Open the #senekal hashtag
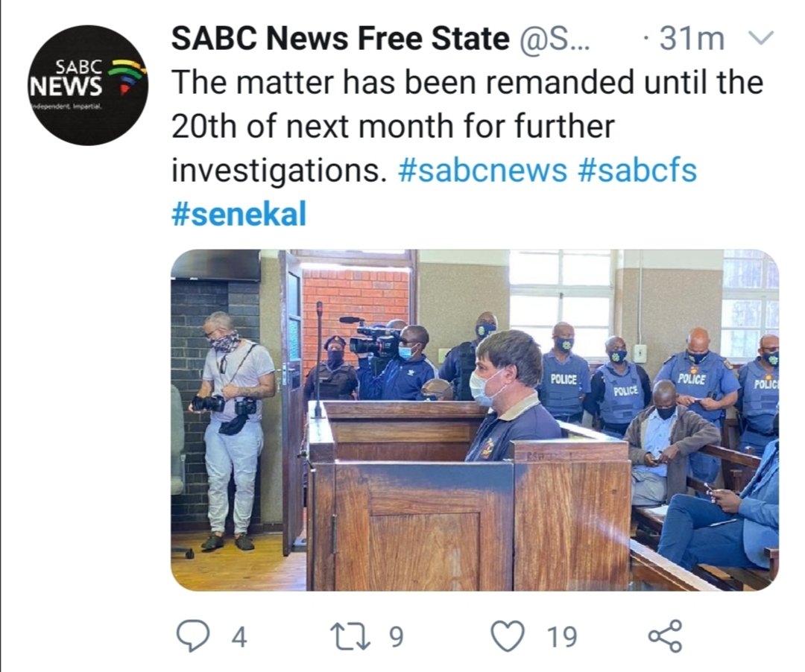 coord(239,213)
